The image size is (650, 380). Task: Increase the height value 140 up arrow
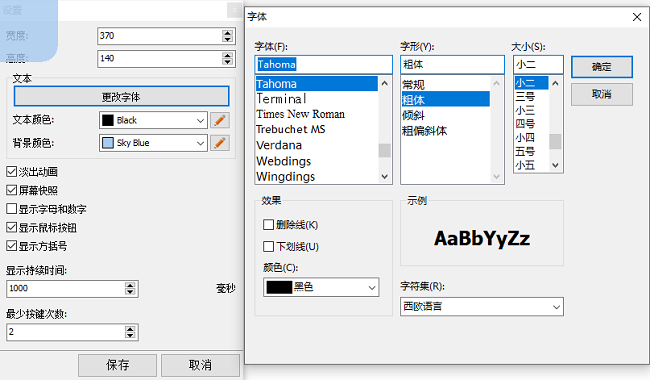[227, 56]
